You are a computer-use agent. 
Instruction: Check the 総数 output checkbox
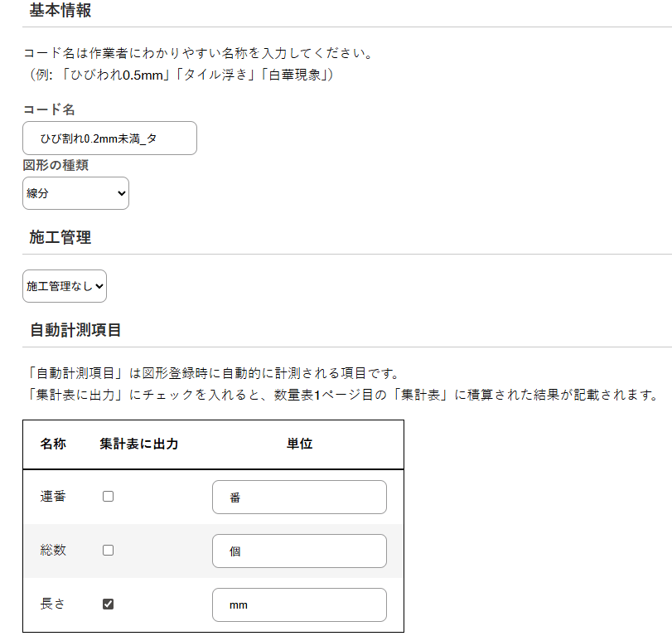click(x=108, y=551)
